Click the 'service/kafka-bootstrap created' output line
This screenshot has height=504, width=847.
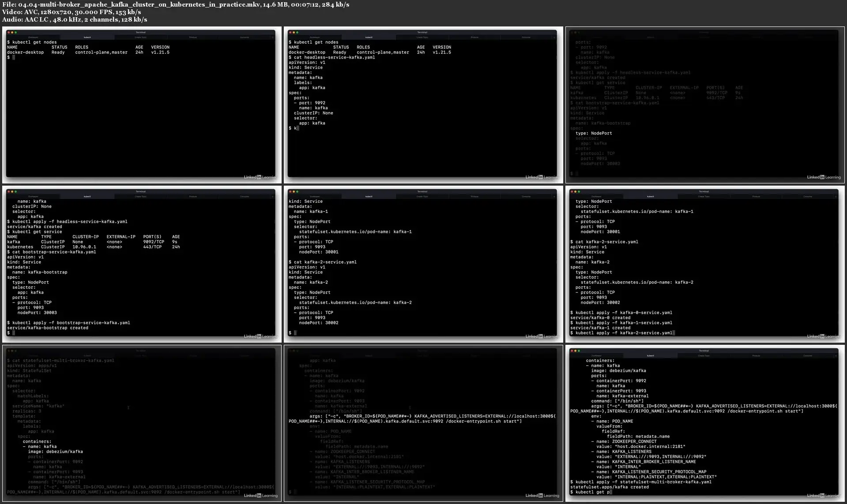click(48, 328)
